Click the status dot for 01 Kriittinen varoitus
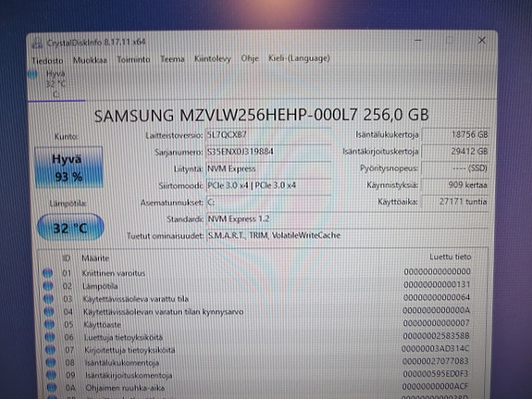The image size is (532, 399). [47, 273]
